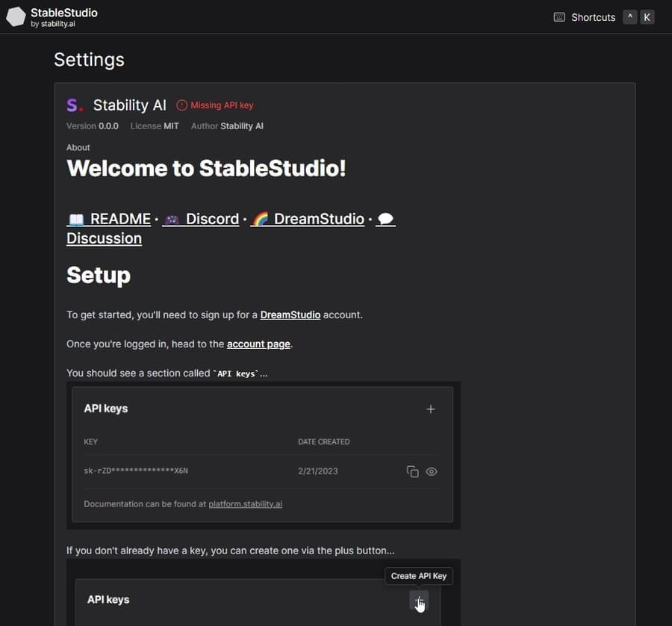Open the README link

(109, 219)
